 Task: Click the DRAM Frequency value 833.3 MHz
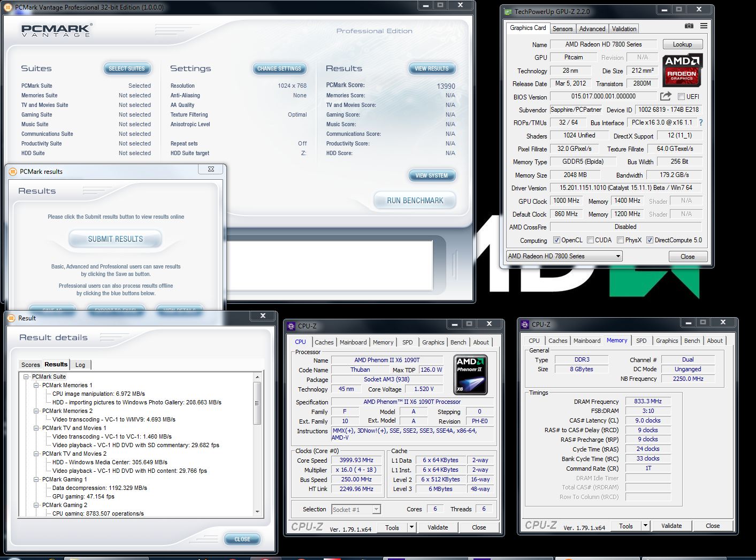pos(648,401)
